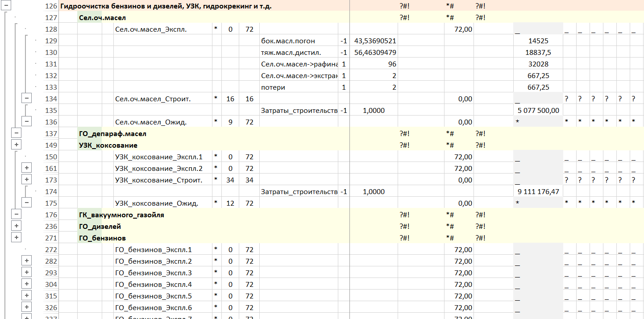The width and height of the screenshot is (644, 319).
Task: Collapse the outline group at row 137
Action: 17,133
